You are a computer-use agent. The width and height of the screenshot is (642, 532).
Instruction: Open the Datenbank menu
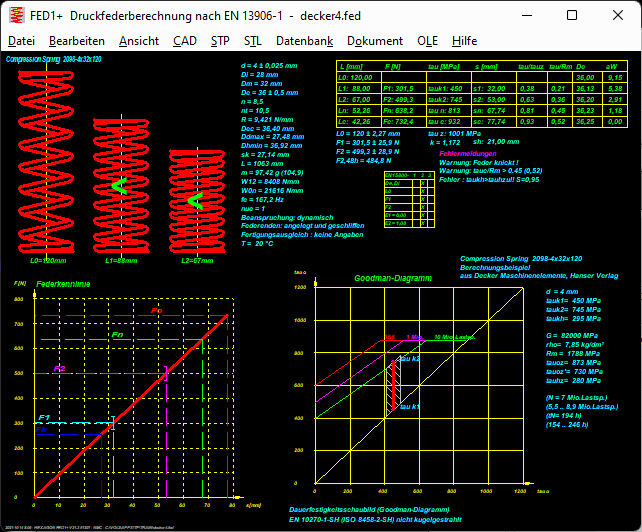(304, 41)
